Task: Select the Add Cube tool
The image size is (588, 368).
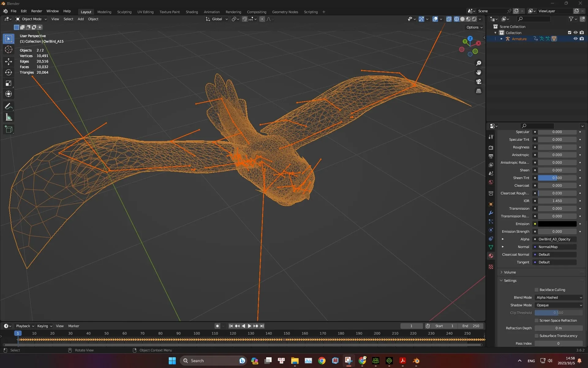Action: click(9, 129)
